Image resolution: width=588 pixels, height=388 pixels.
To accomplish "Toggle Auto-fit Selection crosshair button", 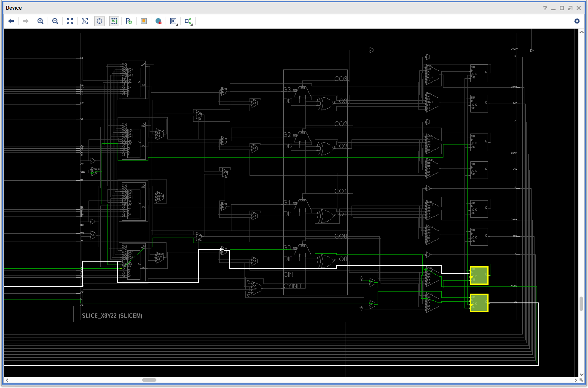I will [99, 21].
